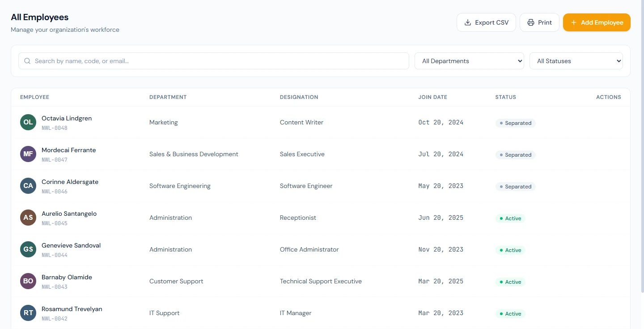Click employee code NWL-0045
This screenshot has width=644, height=329.
point(55,223)
